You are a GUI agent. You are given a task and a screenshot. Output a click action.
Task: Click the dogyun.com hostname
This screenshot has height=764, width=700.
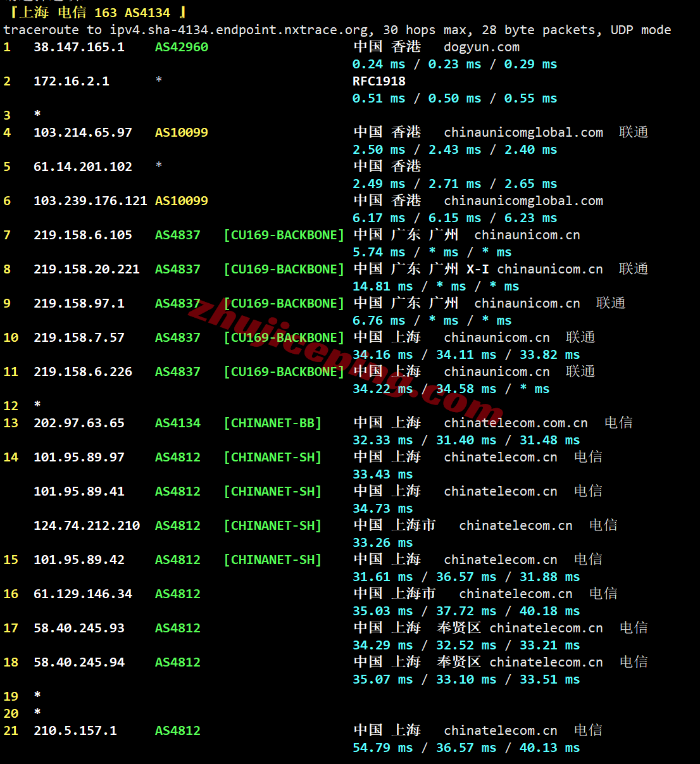(482, 47)
